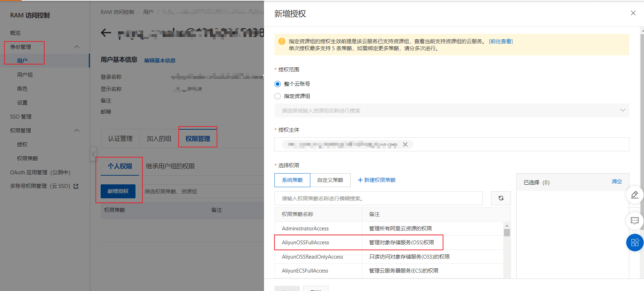644x291 pixels.
Task: Open 多账号权限管理 (云 SSO) in the sidebar
Action: pyautogui.click(x=40, y=186)
